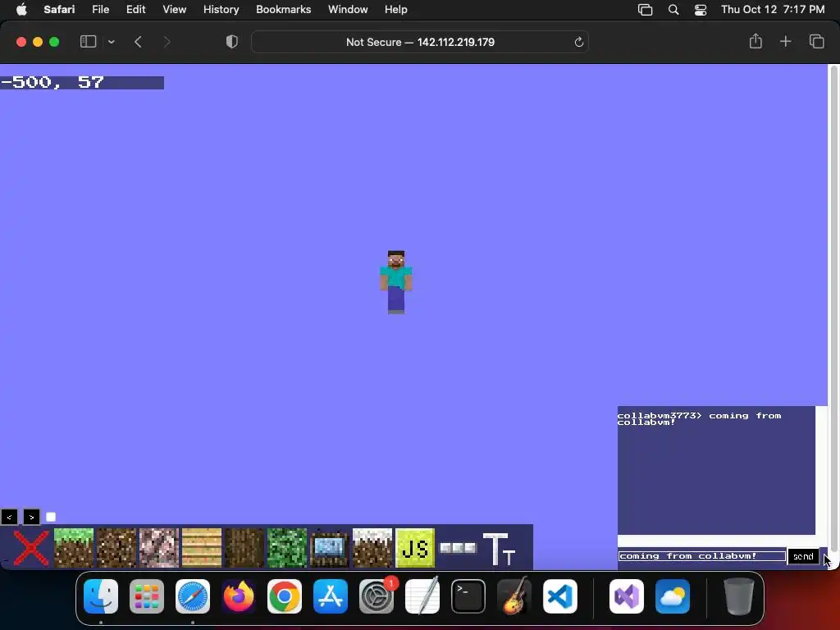Select the red X eraser tool
The width and height of the screenshot is (840, 630).
pyautogui.click(x=31, y=547)
